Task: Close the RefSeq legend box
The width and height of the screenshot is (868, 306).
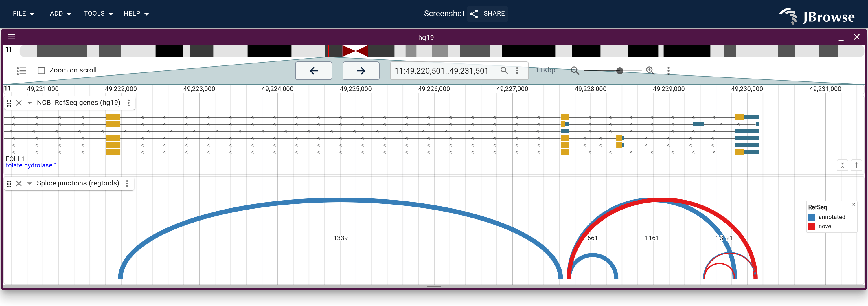Action: coord(854,205)
